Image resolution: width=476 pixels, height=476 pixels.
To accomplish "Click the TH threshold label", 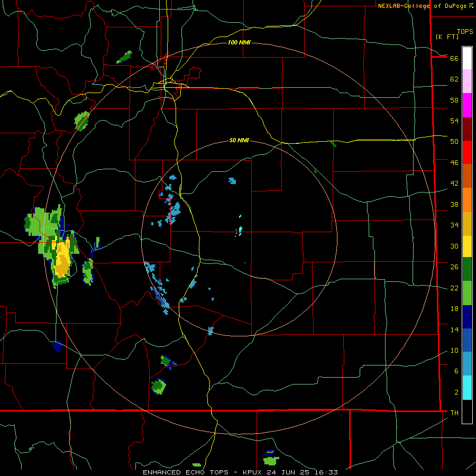I will [454, 413].
